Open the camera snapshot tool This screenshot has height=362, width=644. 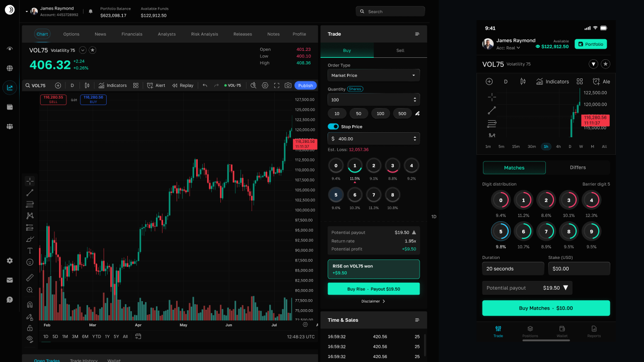(288, 85)
